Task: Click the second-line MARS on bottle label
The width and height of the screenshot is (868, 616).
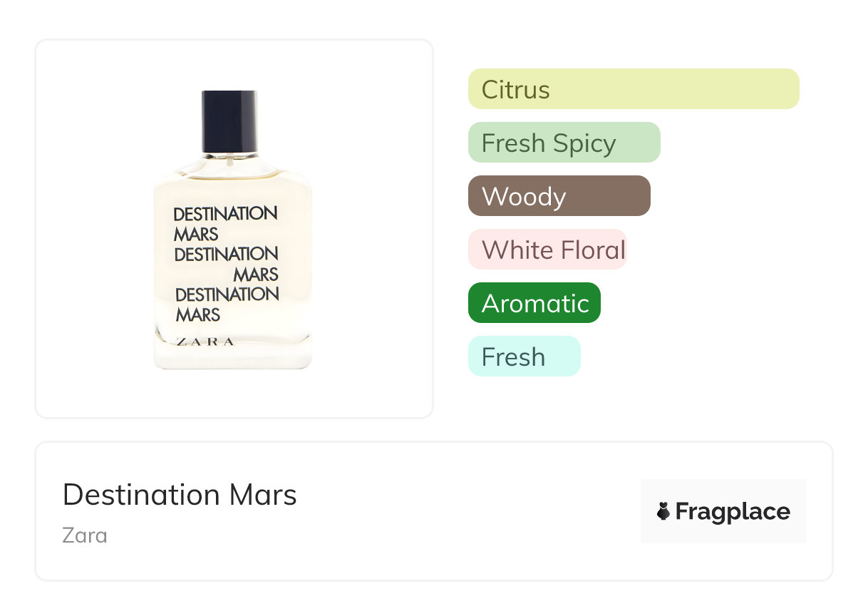Action: [196, 234]
